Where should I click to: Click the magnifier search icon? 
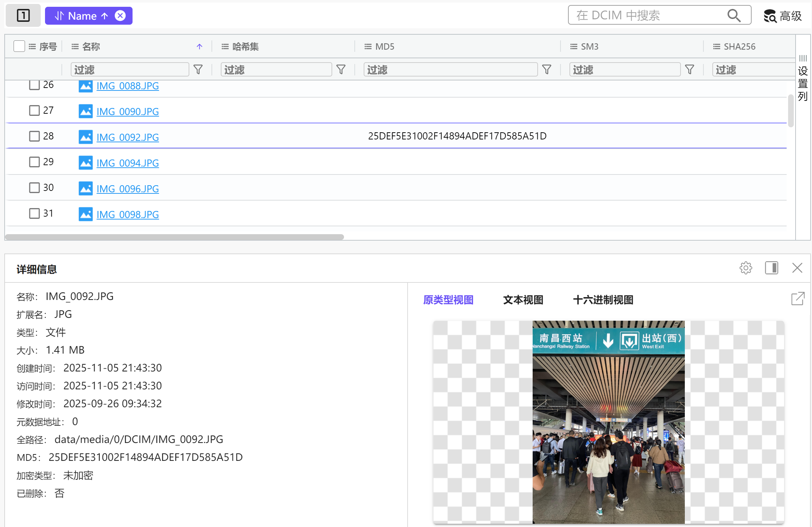(x=734, y=15)
